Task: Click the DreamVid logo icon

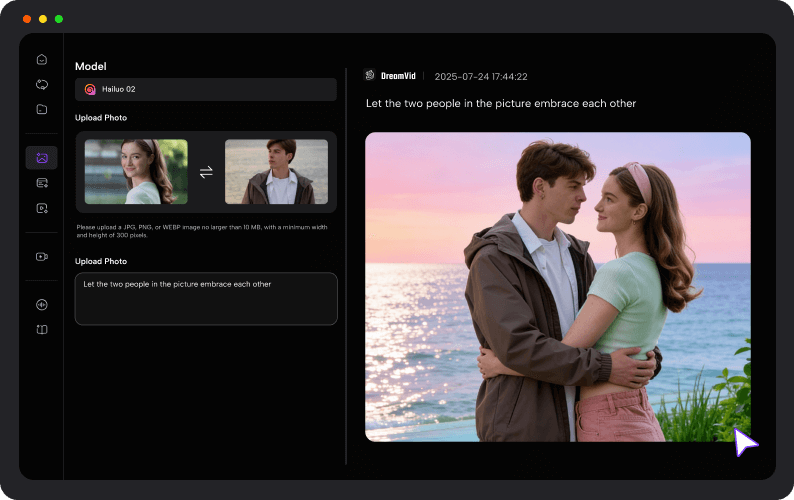Action: (370, 76)
